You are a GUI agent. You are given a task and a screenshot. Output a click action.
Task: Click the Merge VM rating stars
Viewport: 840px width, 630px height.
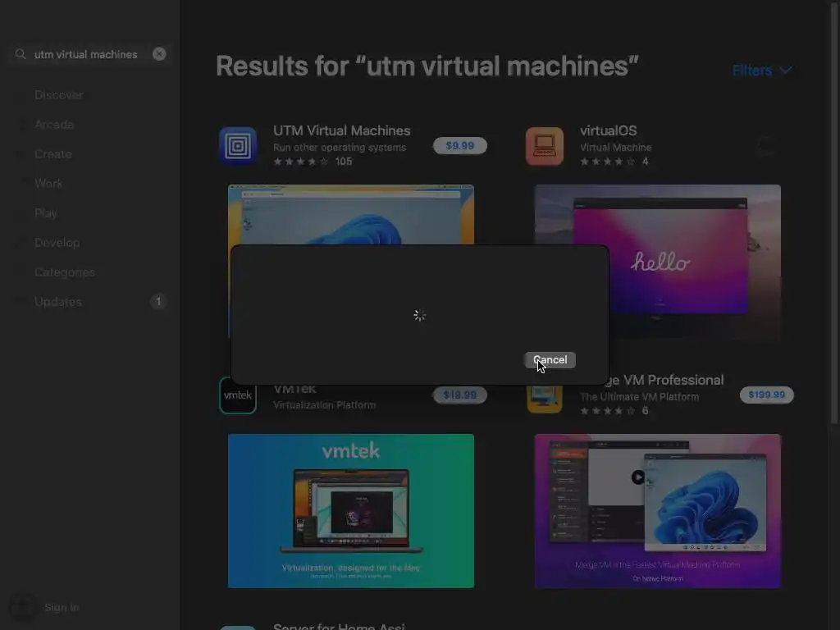pos(608,411)
